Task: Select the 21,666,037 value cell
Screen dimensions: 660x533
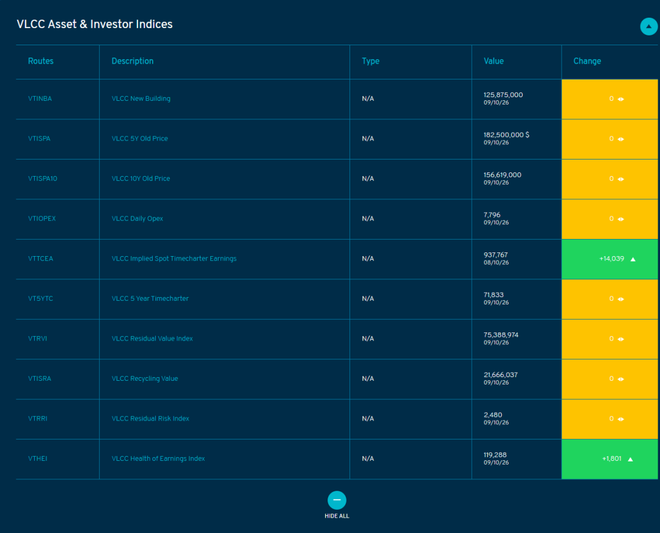Action: point(516,379)
